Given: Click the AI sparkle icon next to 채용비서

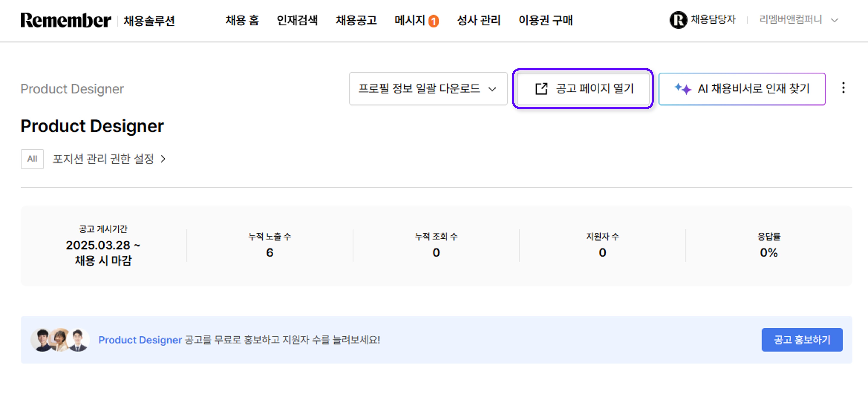Looking at the screenshot, I should (683, 89).
